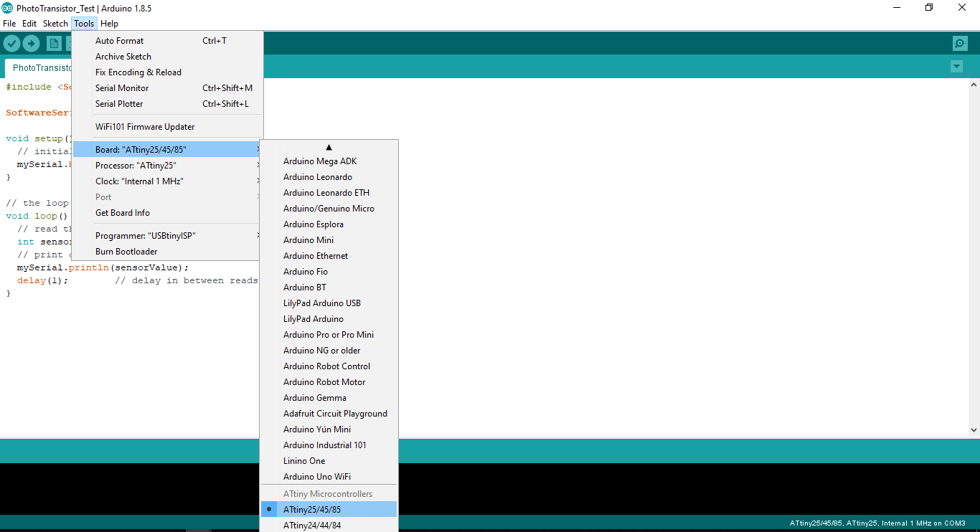Screen dimensions: 980x532
Task: Select Arduino Robot Control board
Action: click(x=329, y=366)
